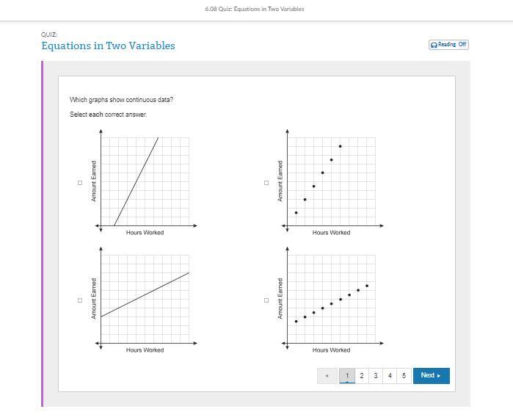The width and height of the screenshot is (513, 420).
Task: Navigate to question page 5
Action: pos(404,376)
